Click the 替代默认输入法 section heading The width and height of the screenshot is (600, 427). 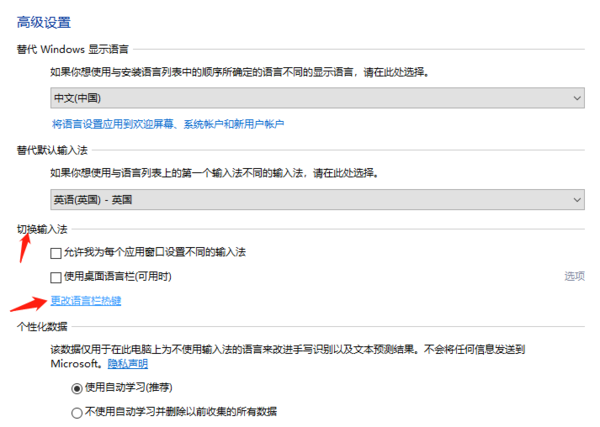[x=52, y=150]
